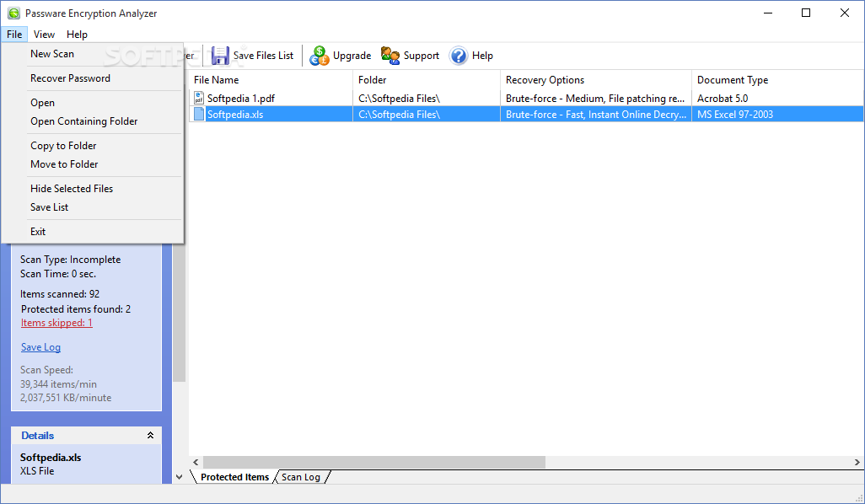Click Brute-force - Medium recovery options cell
The image size is (865, 504).
[595, 98]
